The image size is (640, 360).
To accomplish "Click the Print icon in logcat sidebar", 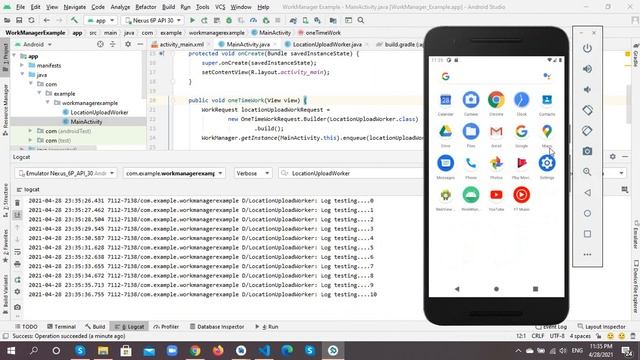I will coord(17,264).
